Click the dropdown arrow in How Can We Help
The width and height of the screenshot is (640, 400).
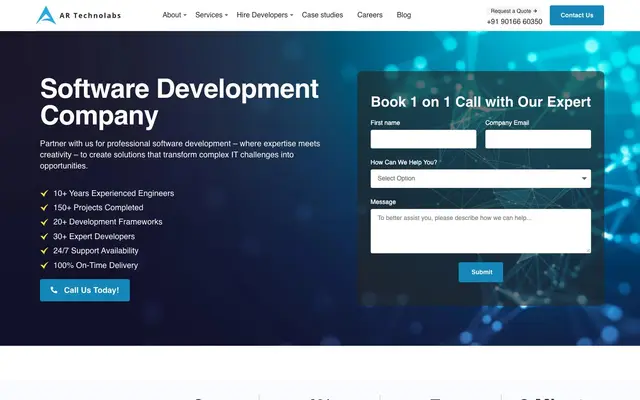(584, 178)
